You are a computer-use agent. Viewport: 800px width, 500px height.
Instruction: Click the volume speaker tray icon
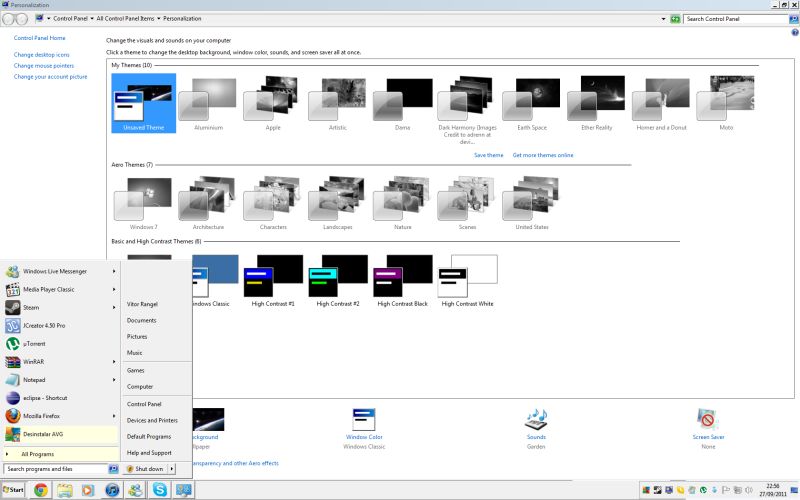click(x=748, y=490)
